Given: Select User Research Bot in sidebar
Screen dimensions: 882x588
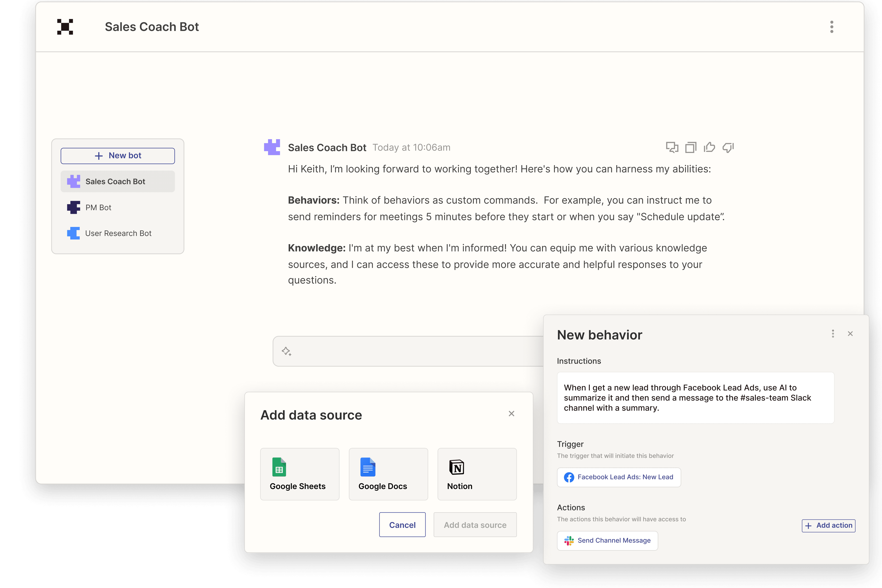Looking at the screenshot, I should coord(118,233).
